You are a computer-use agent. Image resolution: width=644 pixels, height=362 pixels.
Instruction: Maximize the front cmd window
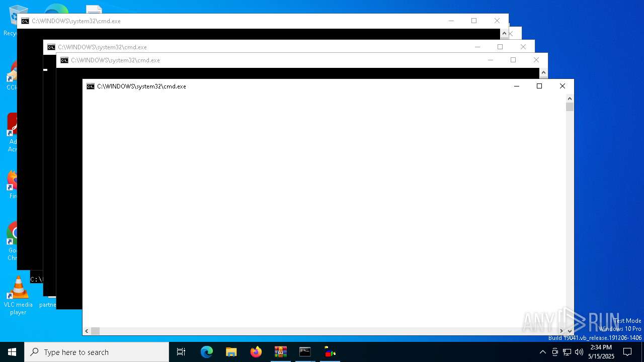(539, 86)
